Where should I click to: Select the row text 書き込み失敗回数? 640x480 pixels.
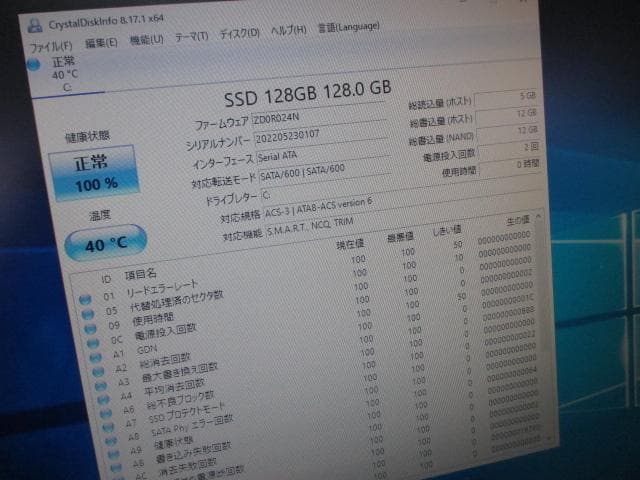(x=194, y=452)
